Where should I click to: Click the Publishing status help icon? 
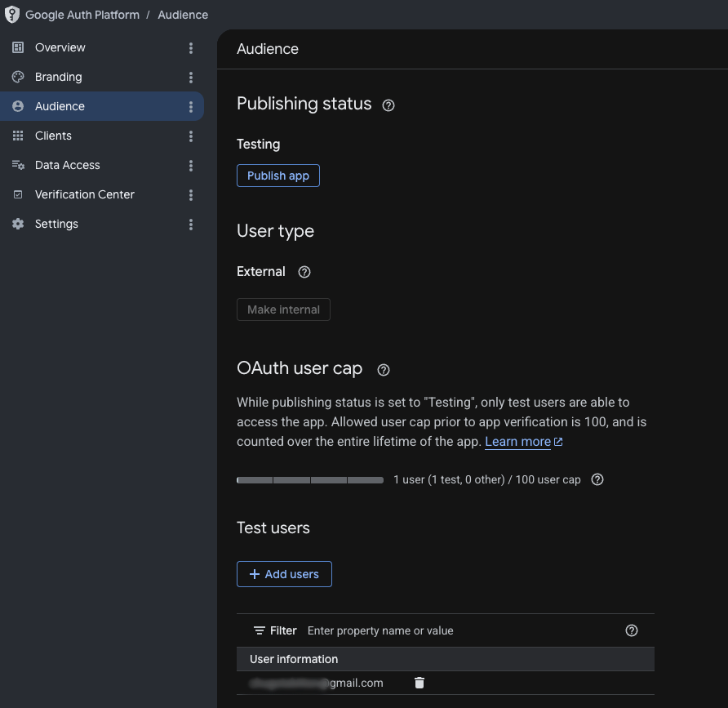coord(388,105)
